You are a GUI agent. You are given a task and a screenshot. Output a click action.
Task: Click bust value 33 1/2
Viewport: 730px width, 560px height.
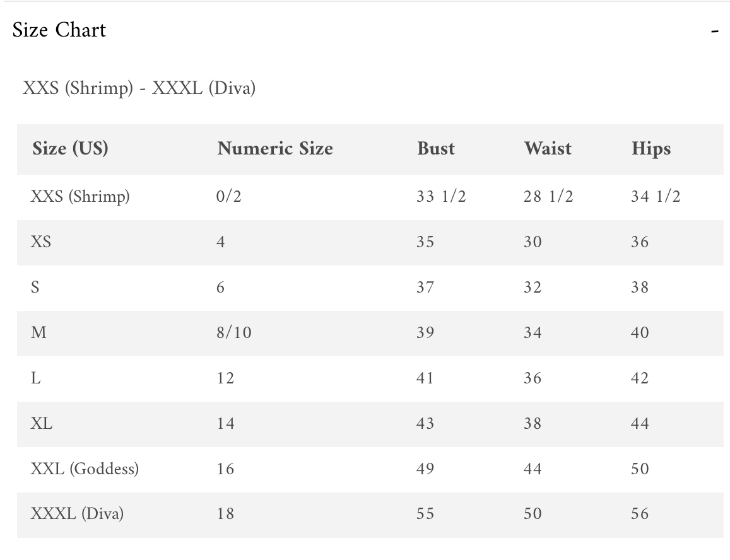441,197
